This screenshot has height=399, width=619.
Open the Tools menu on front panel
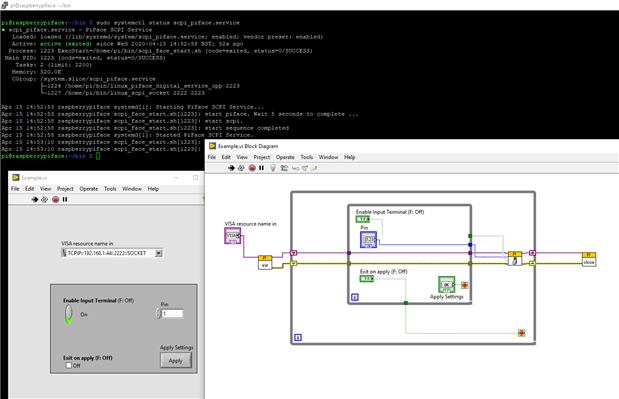[110, 189]
